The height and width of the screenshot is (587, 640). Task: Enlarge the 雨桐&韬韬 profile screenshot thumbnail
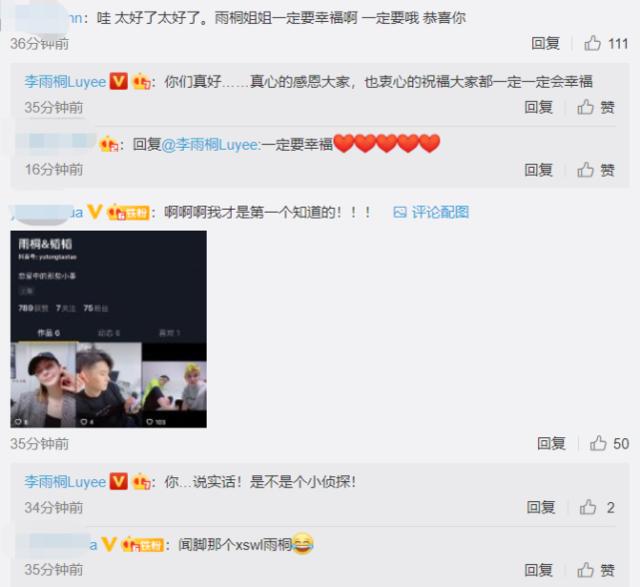[109, 329]
